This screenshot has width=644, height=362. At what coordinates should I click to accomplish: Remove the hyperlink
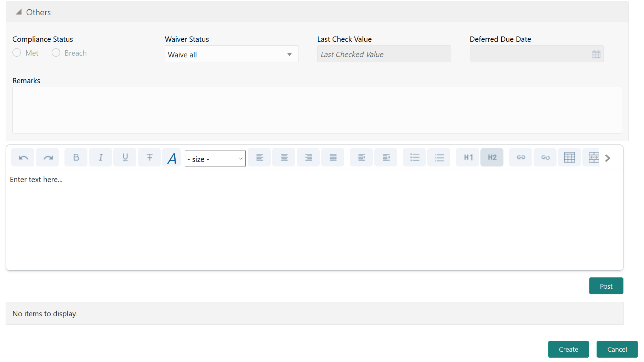coord(545,157)
